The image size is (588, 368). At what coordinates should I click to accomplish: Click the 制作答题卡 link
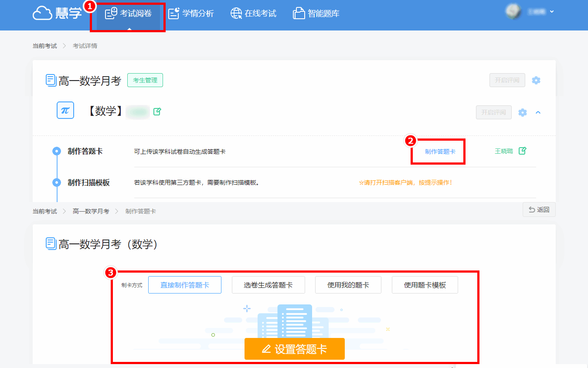pyautogui.click(x=440, y=152)
